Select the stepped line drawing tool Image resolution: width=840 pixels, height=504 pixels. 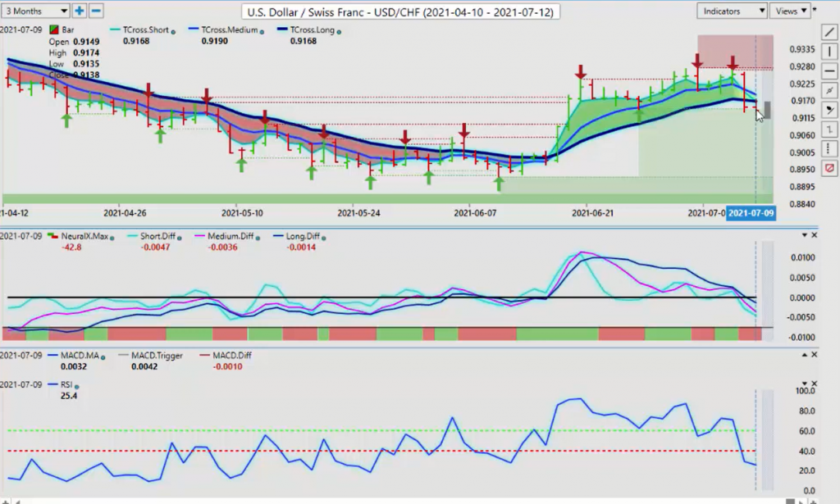pos(829,129)
